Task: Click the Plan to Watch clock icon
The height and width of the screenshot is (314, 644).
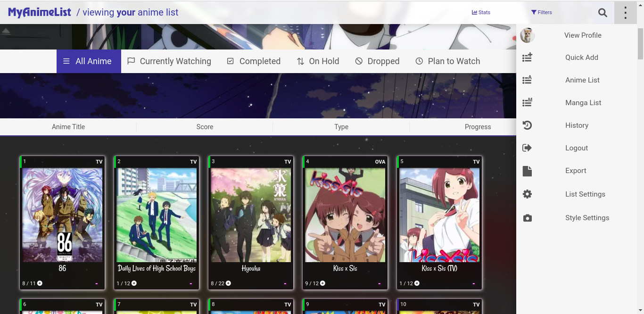Action: (419, 61)
